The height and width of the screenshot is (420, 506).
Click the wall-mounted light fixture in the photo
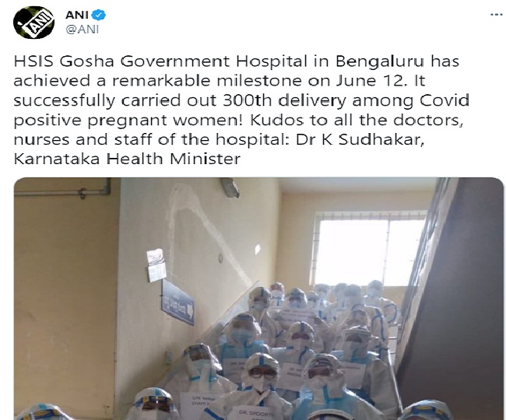pos(230,187)
